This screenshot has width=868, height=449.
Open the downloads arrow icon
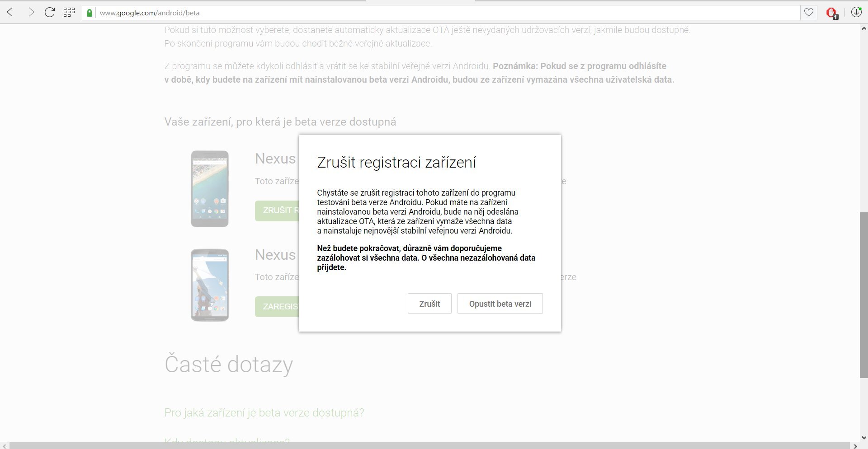(x=856, y=12)
